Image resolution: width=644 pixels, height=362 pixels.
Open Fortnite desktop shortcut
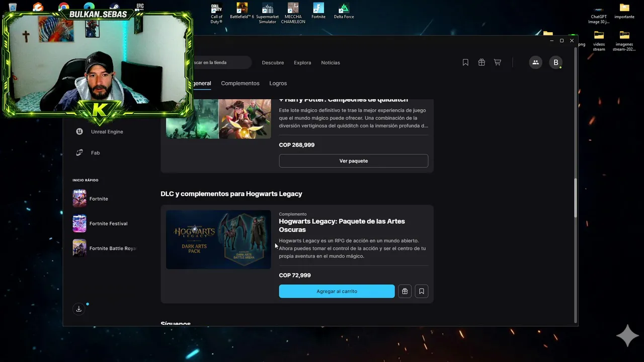point(318,11)
